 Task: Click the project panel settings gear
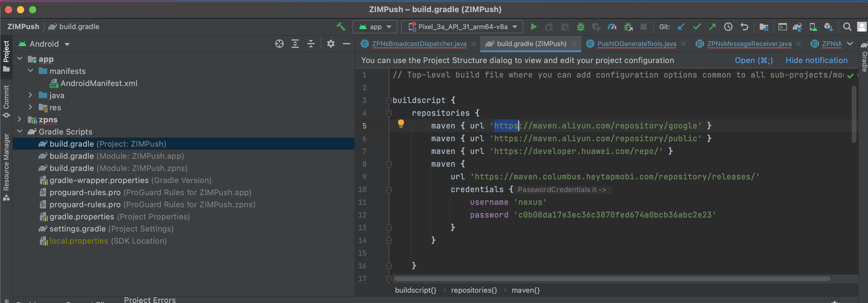click(x=331, y=44)
